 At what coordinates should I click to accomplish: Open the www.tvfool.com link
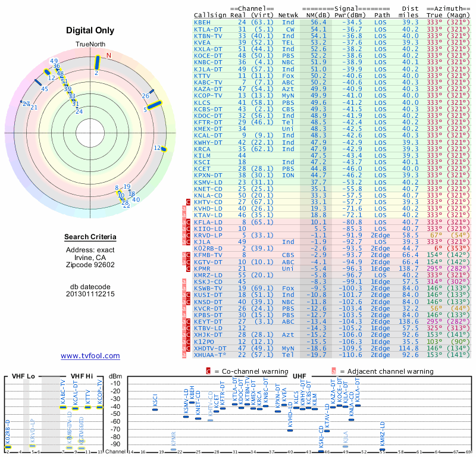(90, 356)
